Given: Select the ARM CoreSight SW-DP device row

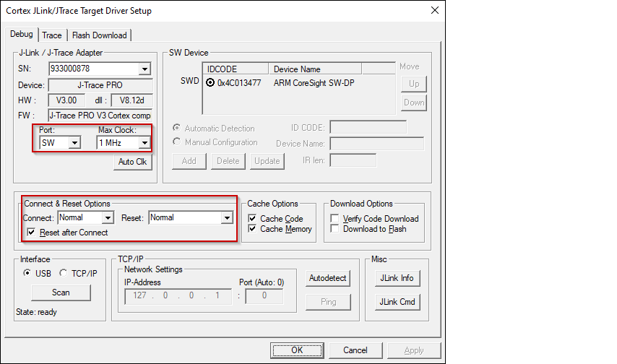Looking at the screenshot, I should 313,82.
